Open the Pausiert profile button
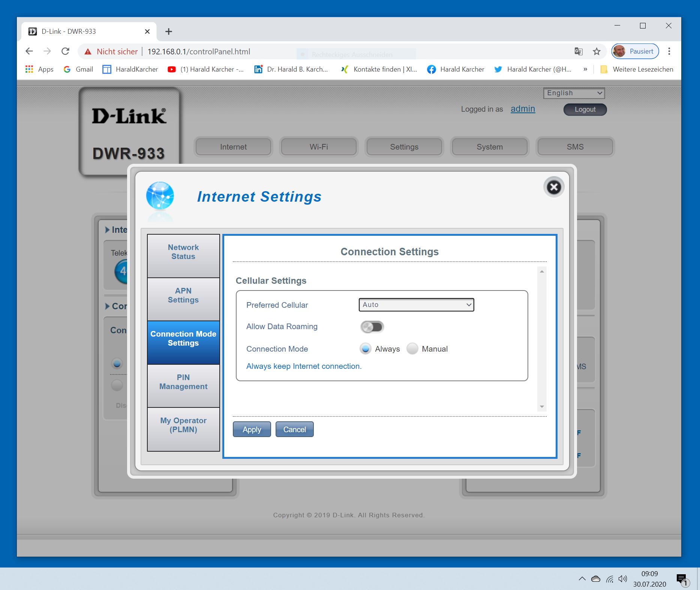The width and height of the screenshot is (700, 590). click(635, 51)
